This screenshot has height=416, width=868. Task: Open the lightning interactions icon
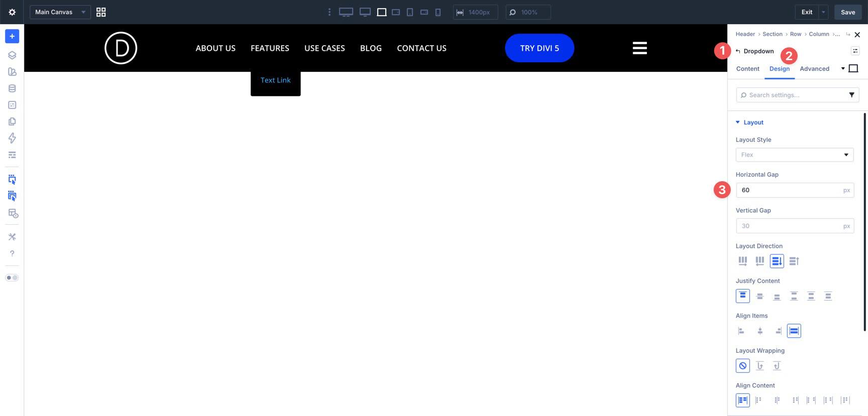click(12, 138)
